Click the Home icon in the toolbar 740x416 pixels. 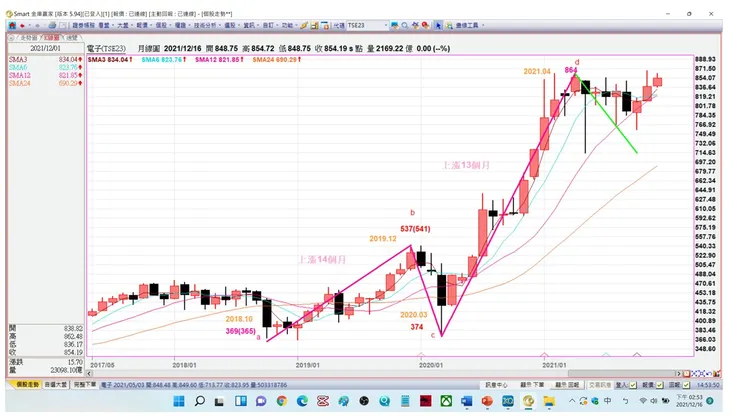[12, 25]
